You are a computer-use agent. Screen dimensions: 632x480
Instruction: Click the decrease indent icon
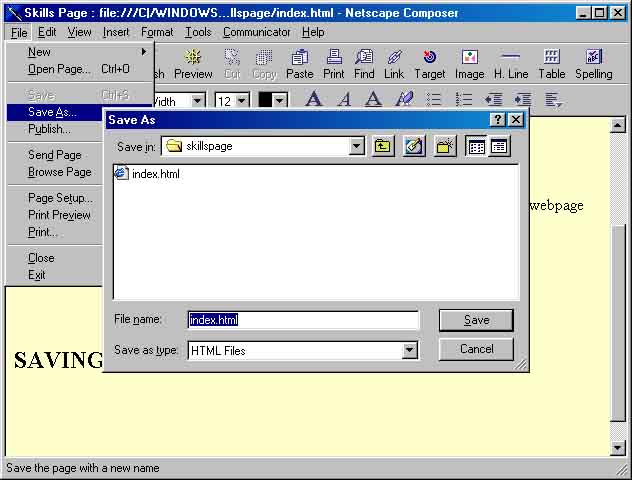[493, 99]
